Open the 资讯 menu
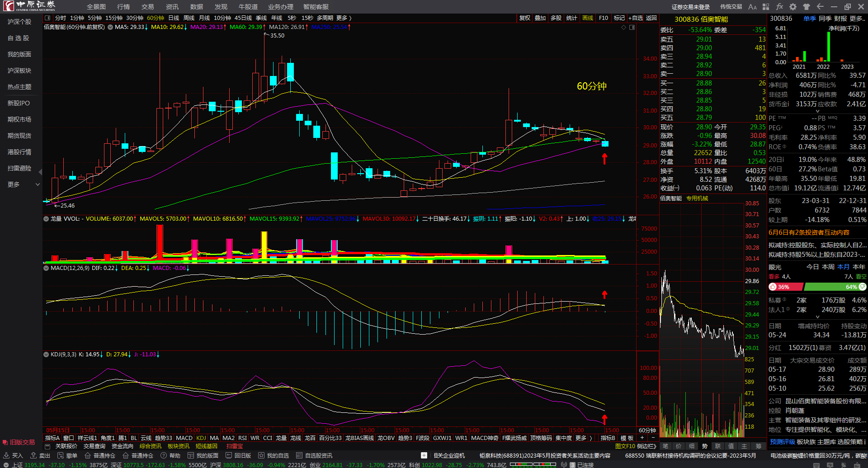The image size is (868, 468). pos(172,7)
